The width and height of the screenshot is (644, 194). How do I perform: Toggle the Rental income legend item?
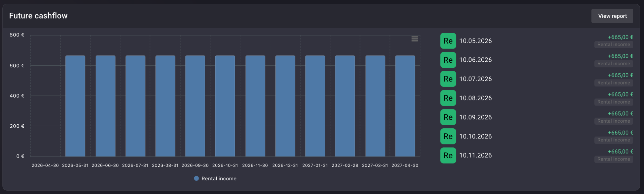(x=215, y=179)
